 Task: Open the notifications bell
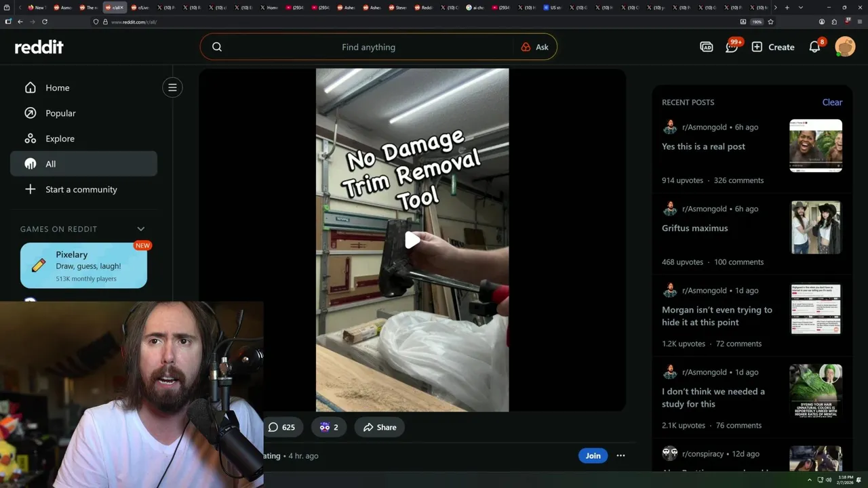click(x=815, y=47)
